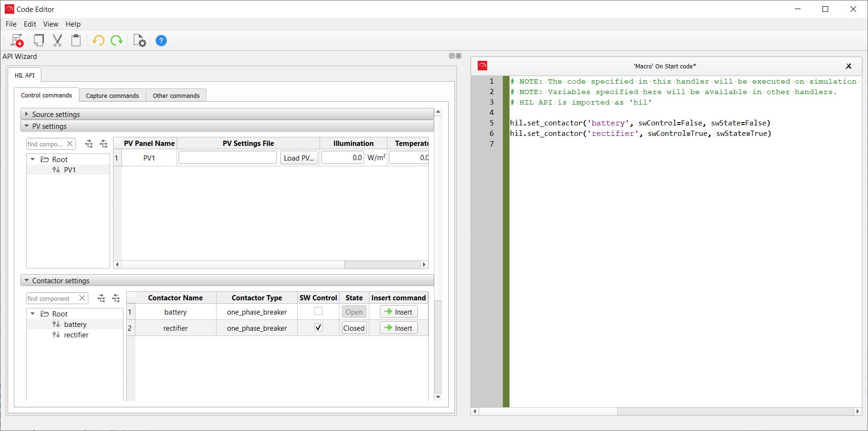Enable SW Control for battery contactor

pos(318,312)
